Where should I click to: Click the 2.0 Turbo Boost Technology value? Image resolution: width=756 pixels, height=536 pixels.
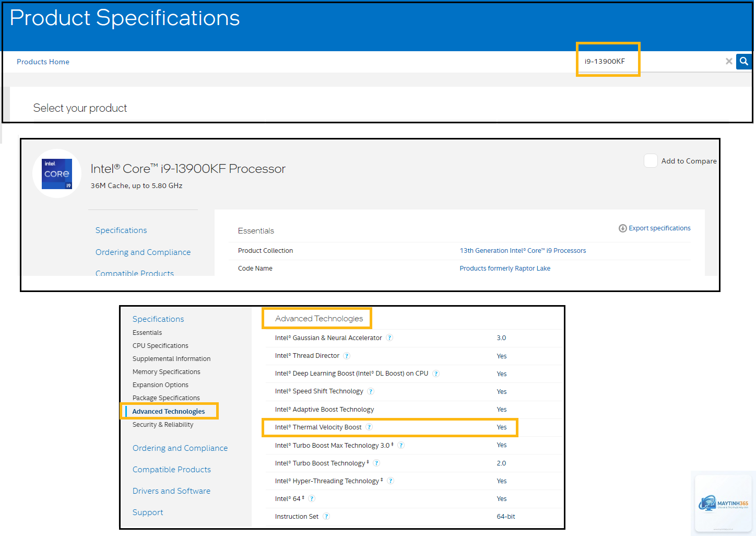point(501,463)
